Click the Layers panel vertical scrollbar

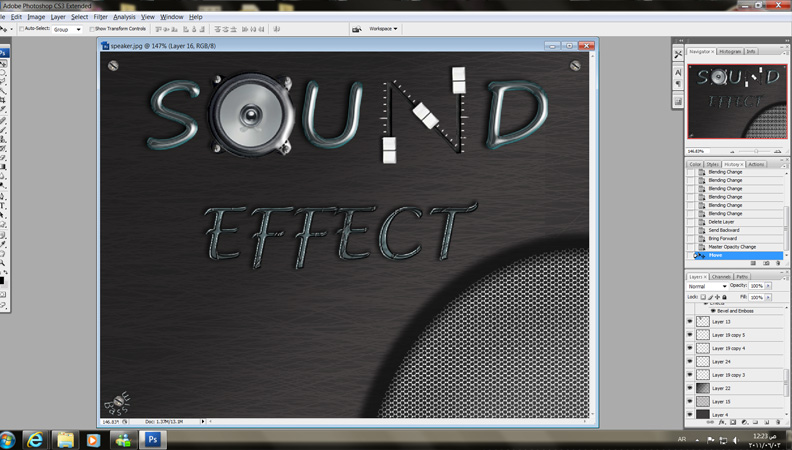point(786,381)
